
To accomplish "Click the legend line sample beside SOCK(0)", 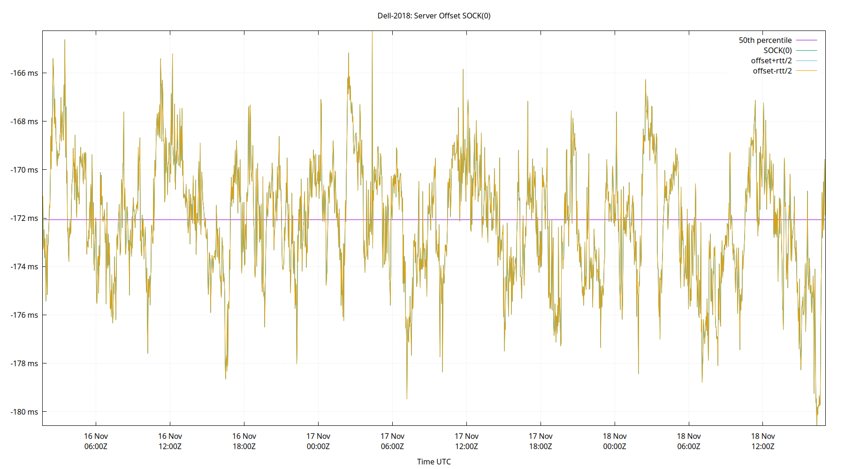I will pos(806,50).
